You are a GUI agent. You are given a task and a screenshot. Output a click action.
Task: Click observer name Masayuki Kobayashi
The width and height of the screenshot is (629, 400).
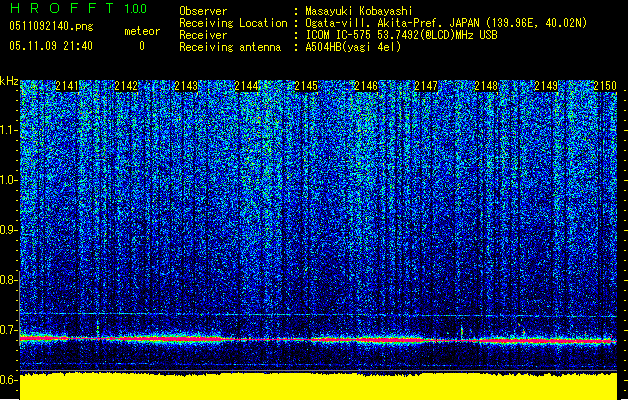[359, 11]
